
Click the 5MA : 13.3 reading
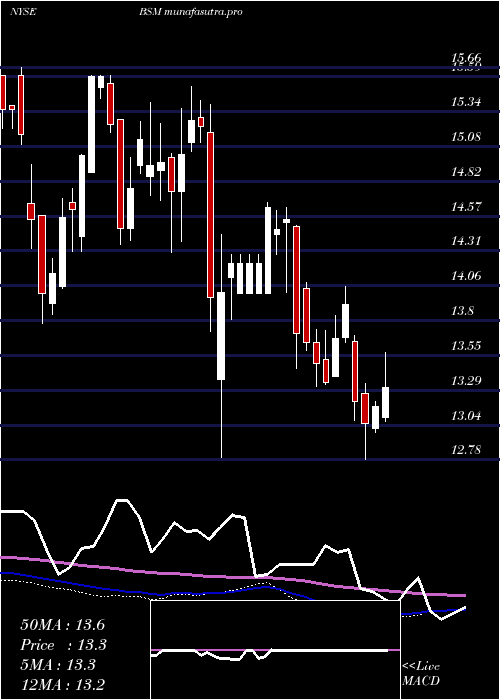pos(58,665)
